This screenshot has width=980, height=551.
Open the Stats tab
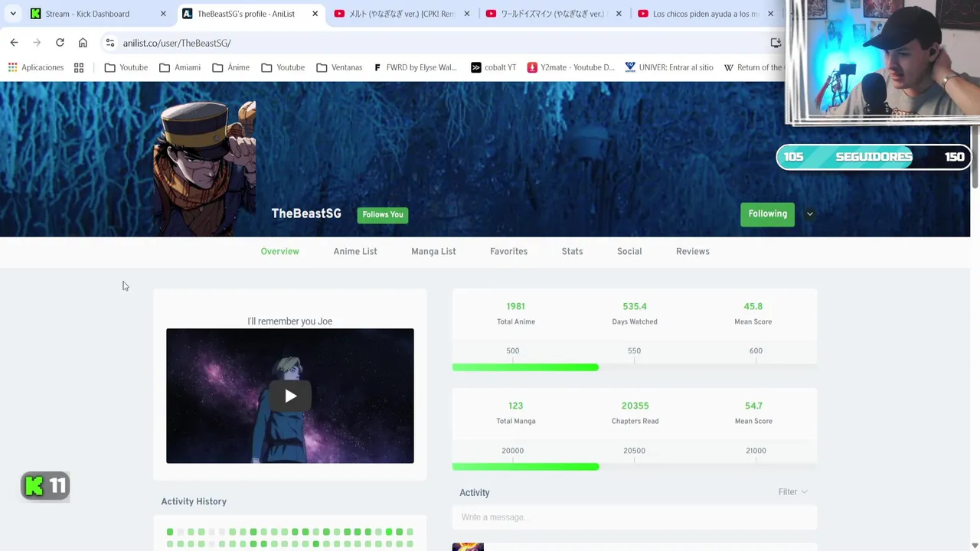point(572,251)
